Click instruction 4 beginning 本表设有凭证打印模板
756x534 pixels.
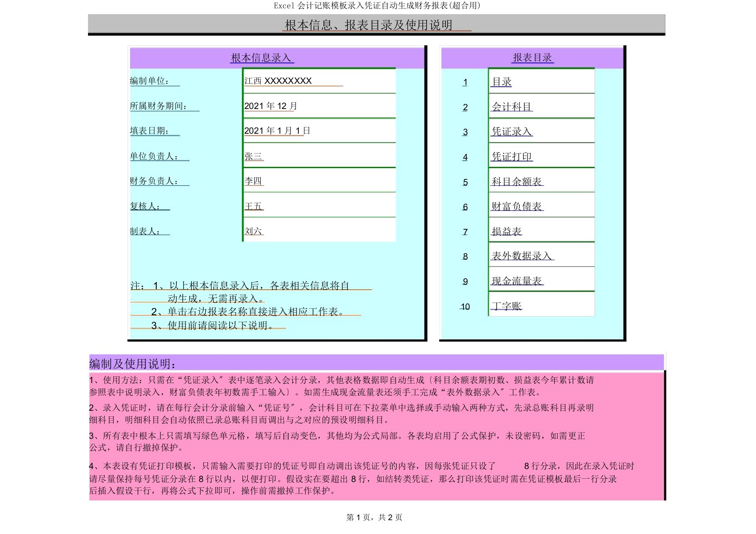pyautogui.click(x=362, y=478)
